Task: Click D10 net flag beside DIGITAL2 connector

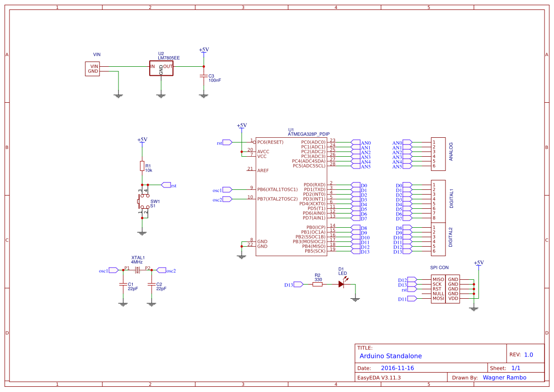Action: pyautogui.click(x=408, y=237)
